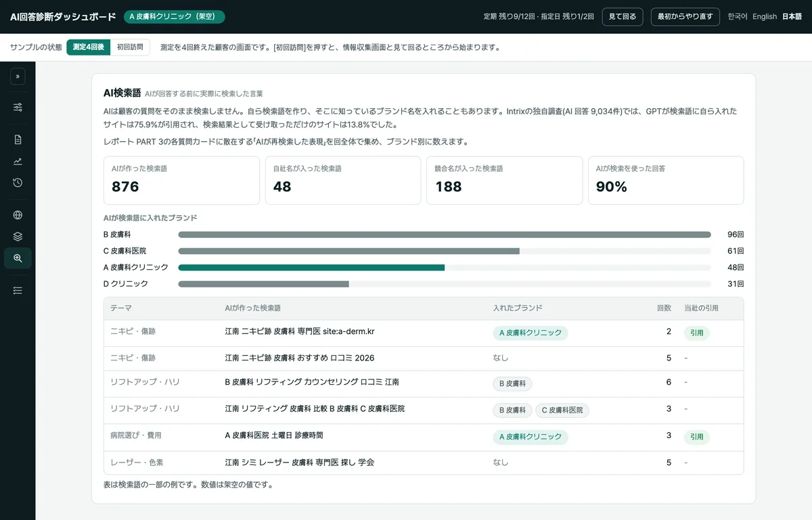
Task: Click the 入れたブランド column header
Action: [x=518, y=308]
